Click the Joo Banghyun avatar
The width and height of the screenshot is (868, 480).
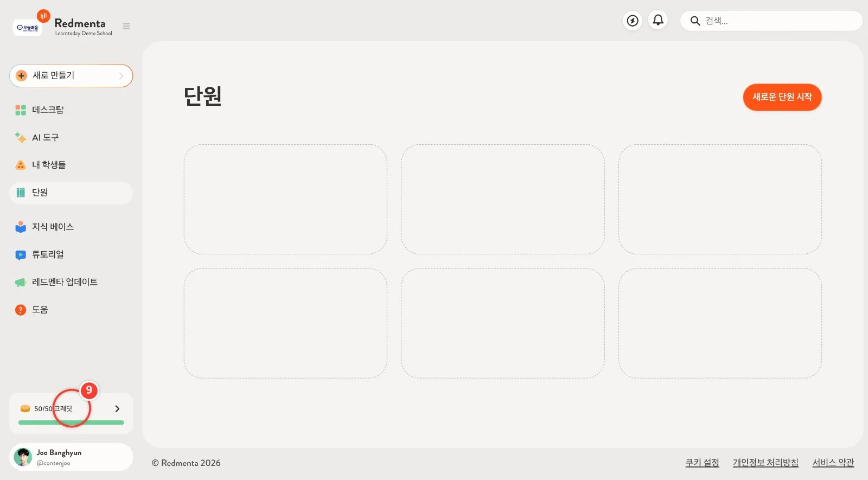pyautogui.click(x=23, y=457)
